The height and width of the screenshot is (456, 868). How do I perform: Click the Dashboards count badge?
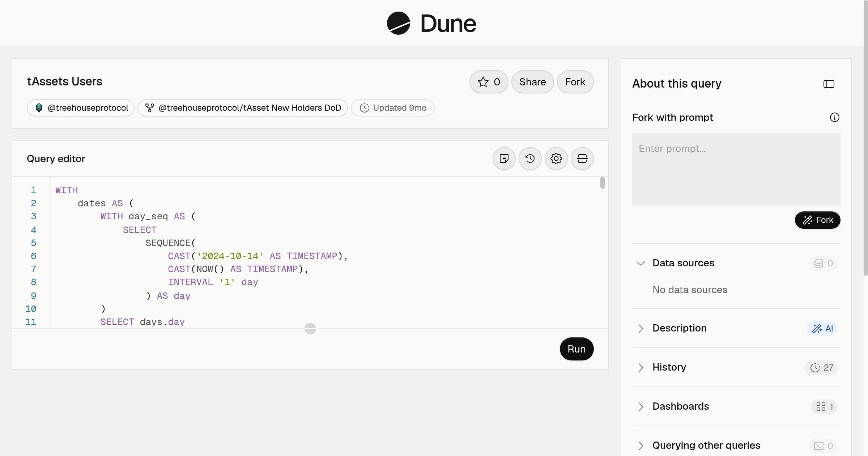pyautogui.click(x=824, y=406)
